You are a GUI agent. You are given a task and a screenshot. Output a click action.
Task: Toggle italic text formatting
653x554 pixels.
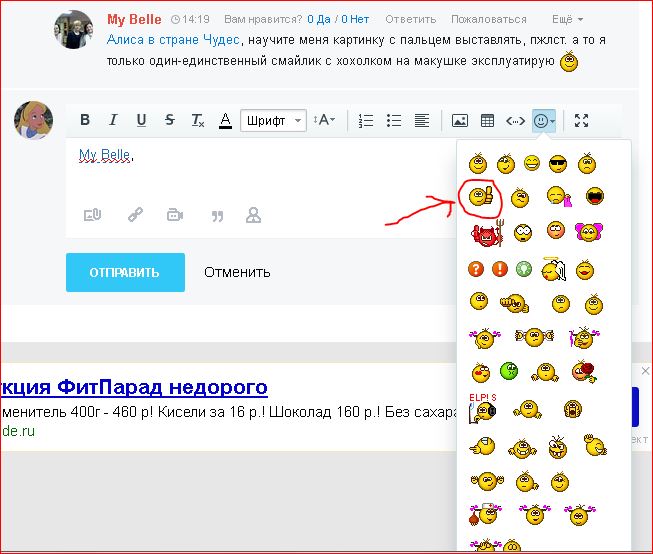(x=113, y=120)
